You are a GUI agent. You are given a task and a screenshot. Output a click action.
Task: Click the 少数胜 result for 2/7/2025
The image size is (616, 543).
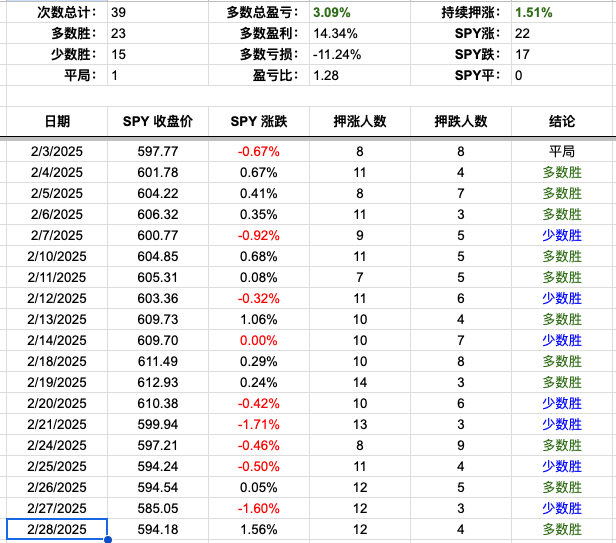click(562, 235)
